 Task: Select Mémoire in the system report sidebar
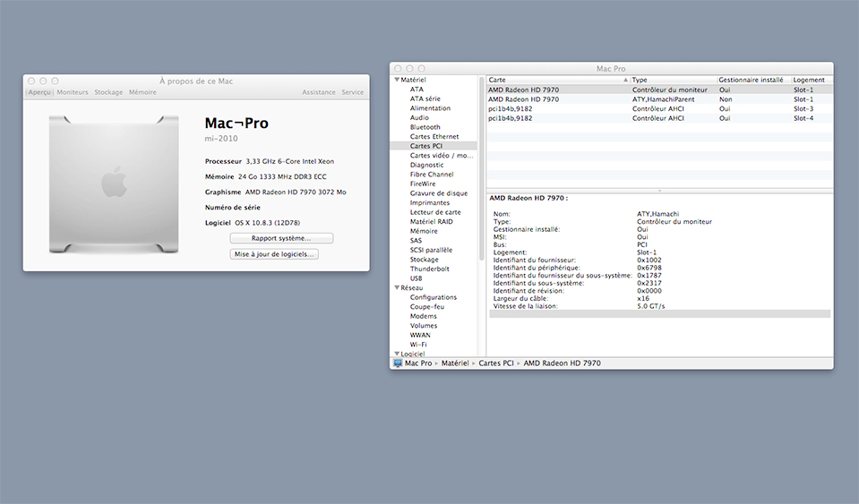[424, 231]
